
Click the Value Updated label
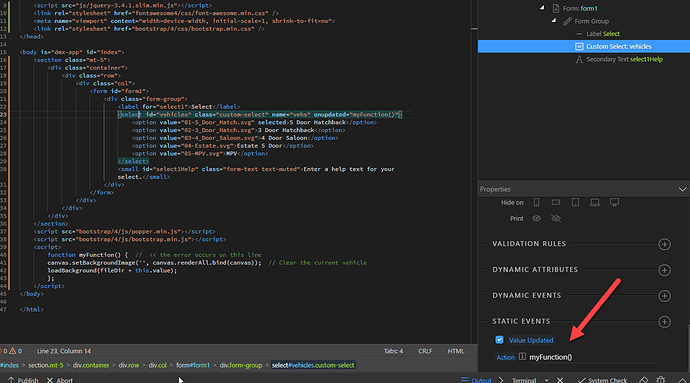(531, 340)
